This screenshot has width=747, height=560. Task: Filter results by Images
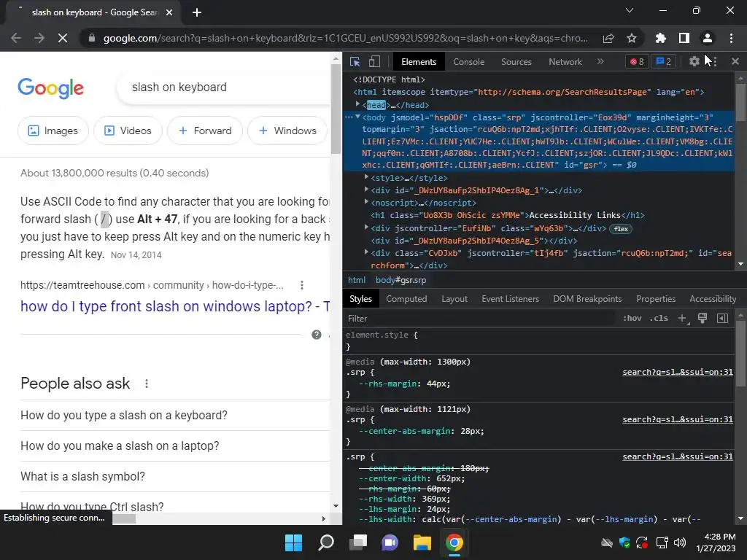53,131
